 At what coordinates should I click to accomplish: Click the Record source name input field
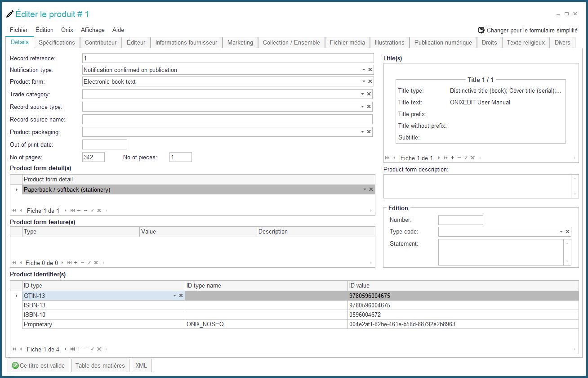pyautogui.click(x=227, y=119)
